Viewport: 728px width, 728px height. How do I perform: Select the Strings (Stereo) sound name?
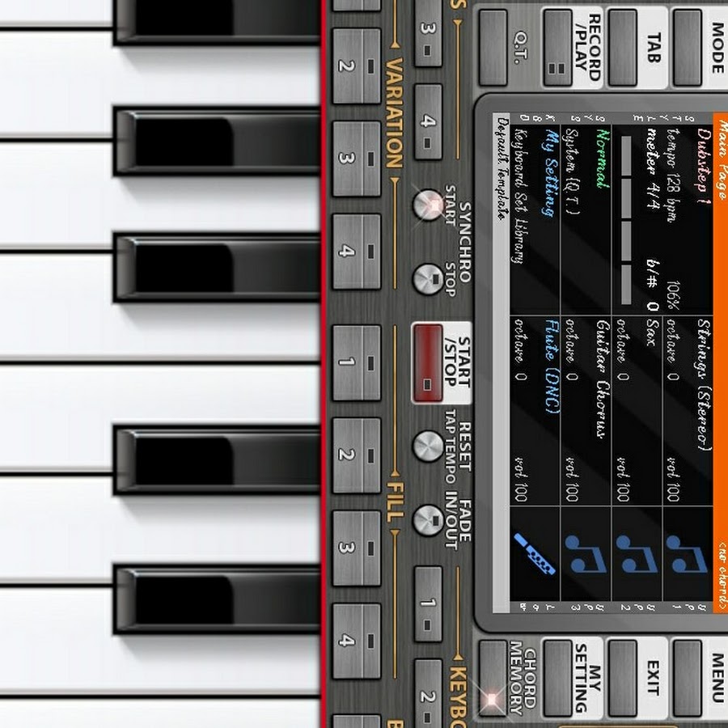point(704,385)
